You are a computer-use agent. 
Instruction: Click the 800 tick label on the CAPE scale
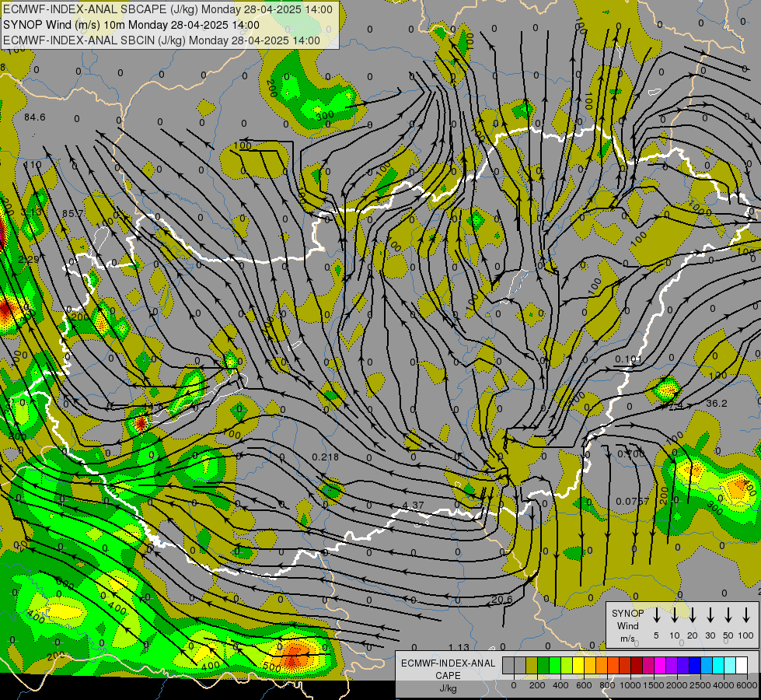click(x=608, y=685)
